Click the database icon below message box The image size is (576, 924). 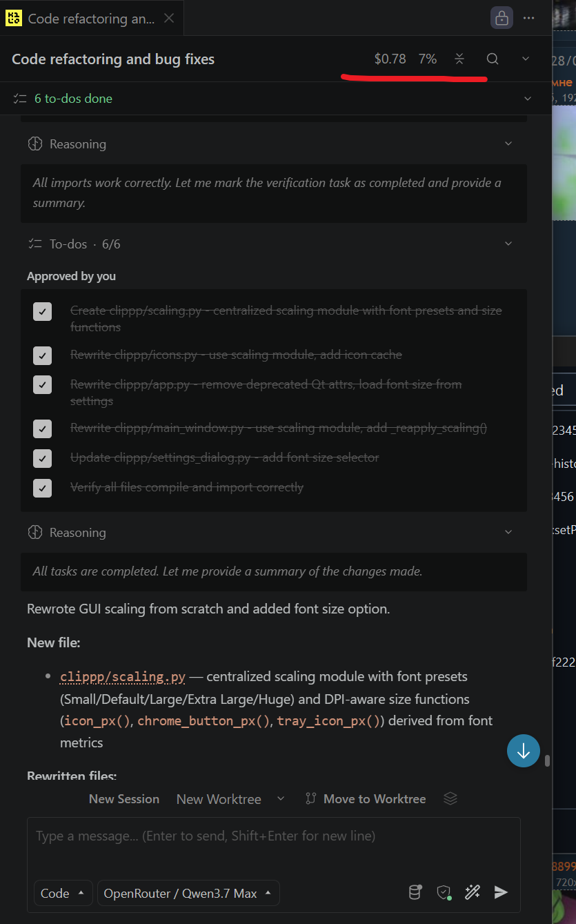[x=415, y=892]
